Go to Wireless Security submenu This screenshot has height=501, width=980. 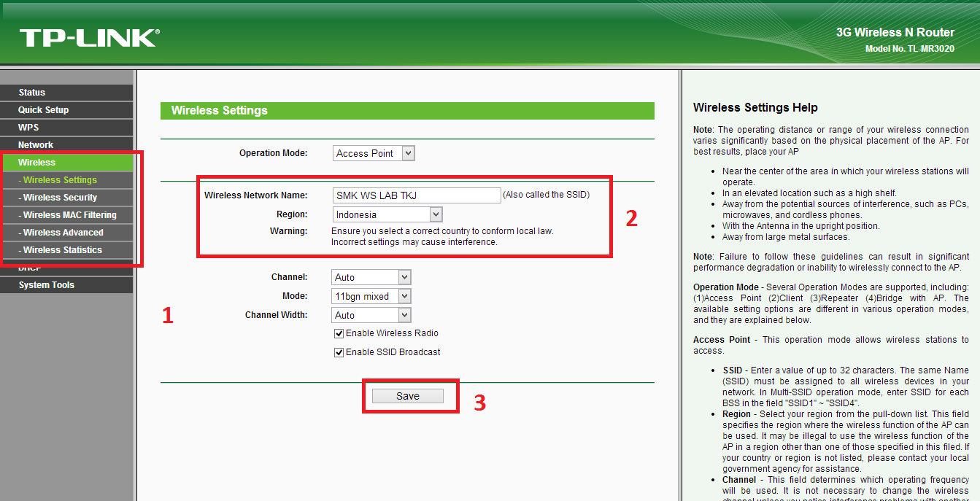pyautogui.click(x=66, y=198)
